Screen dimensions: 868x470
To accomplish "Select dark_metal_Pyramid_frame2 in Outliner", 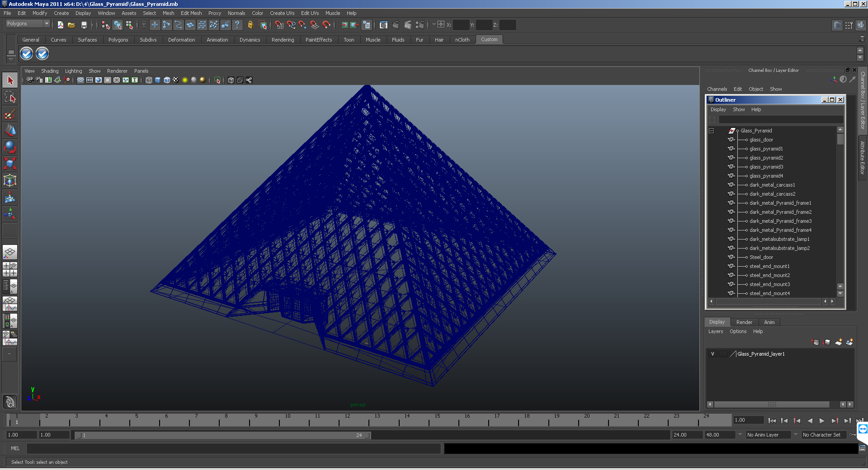I will click(780, 212).
